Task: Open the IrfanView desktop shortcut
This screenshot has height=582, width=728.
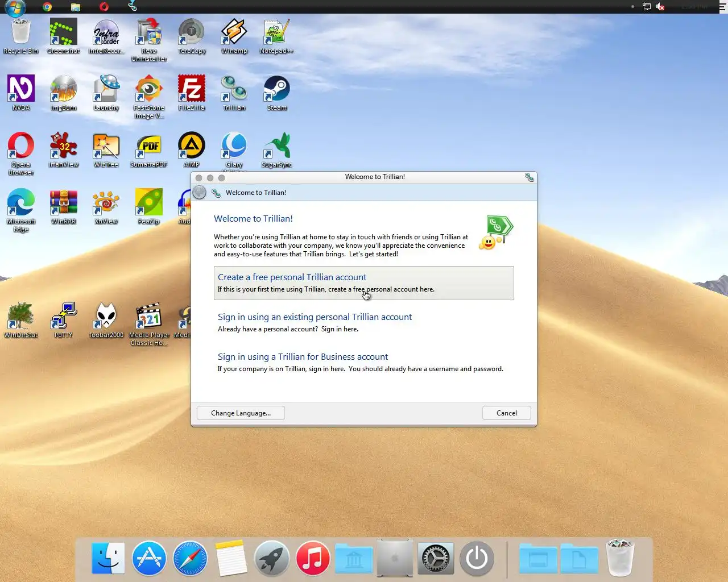Action: [x=64, y=149]
